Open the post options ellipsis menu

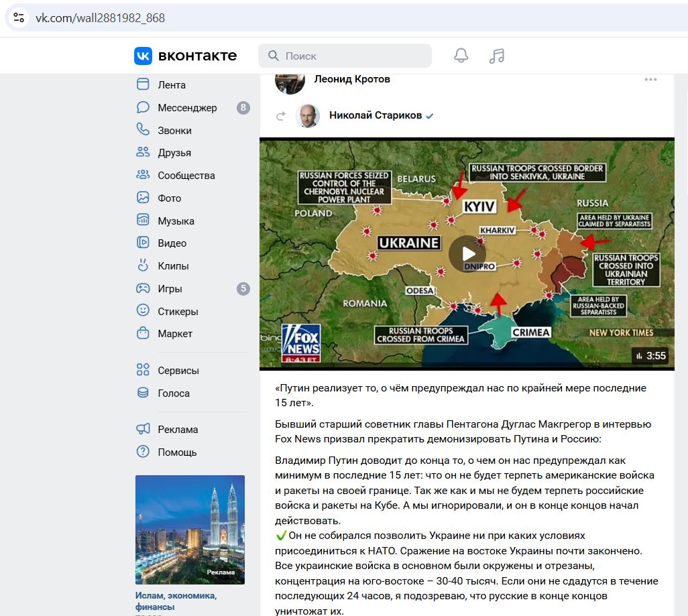tap(650, 78)
